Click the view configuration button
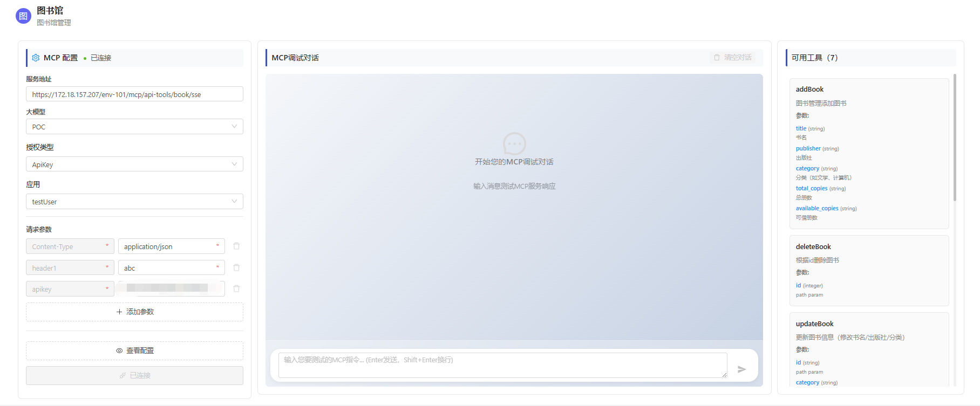Image resolution: width=980 pixels, height=406 pixels. tap(134, 350)
